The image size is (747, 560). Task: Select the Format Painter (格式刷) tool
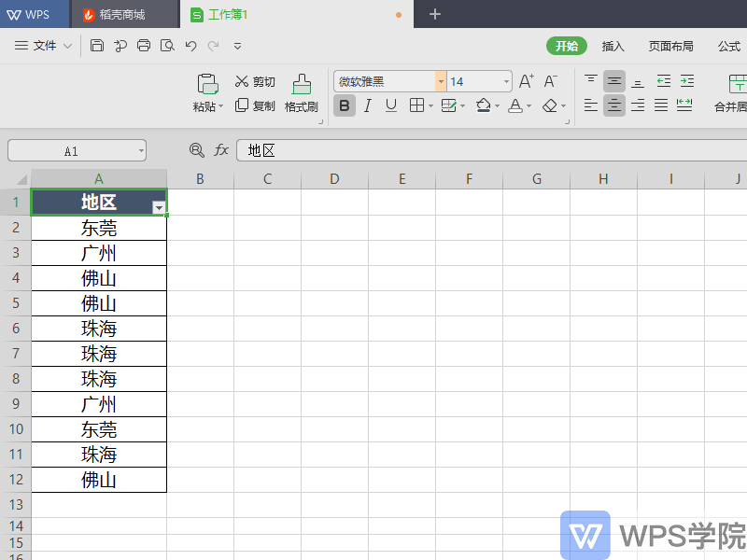[301, 93]
